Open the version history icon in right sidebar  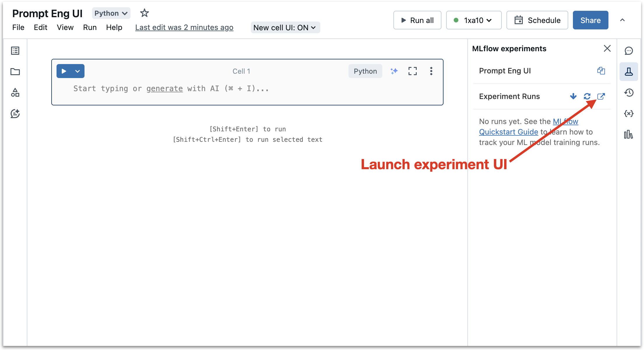click(x=629, y=93)
